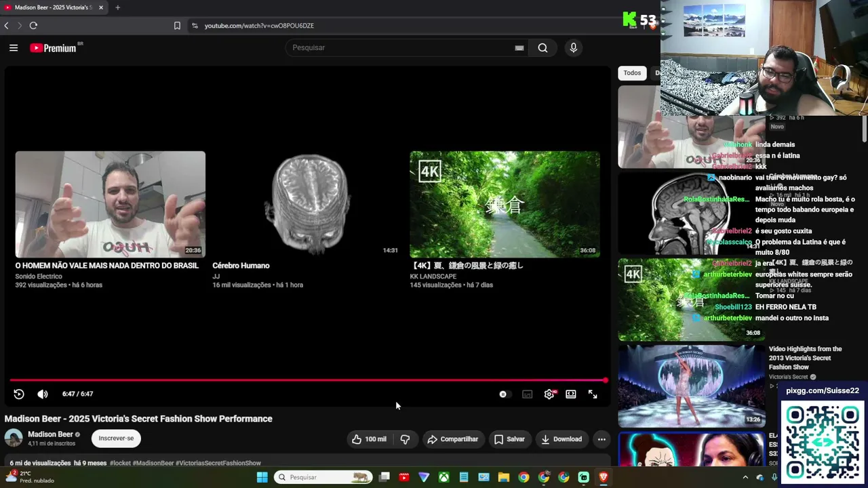This screenshot has height=488, width=868.
Task: Replay the video from the beginning
Action: coord(19,394)
